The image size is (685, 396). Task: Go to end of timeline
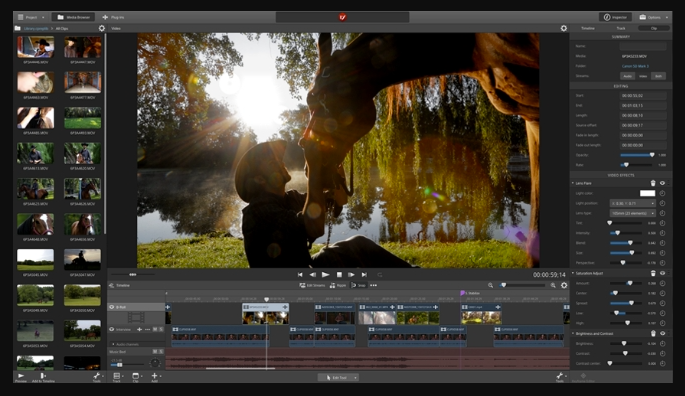[364, 274]
